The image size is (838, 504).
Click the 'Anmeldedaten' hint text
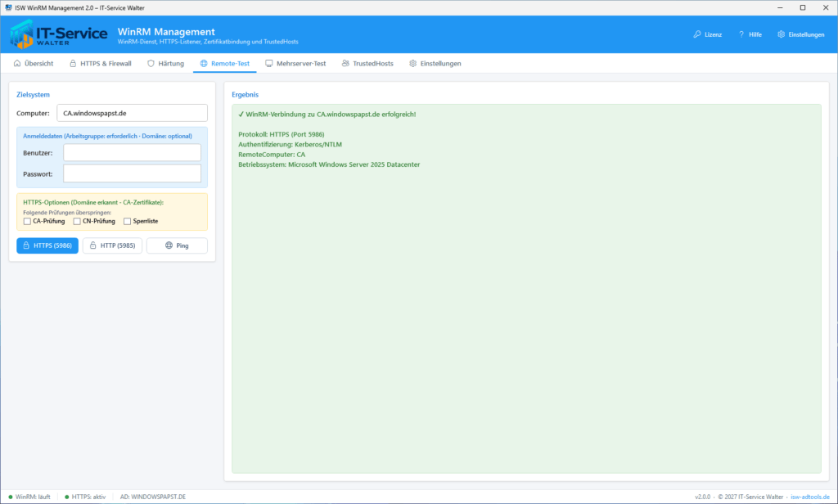[x=107, y=136]
